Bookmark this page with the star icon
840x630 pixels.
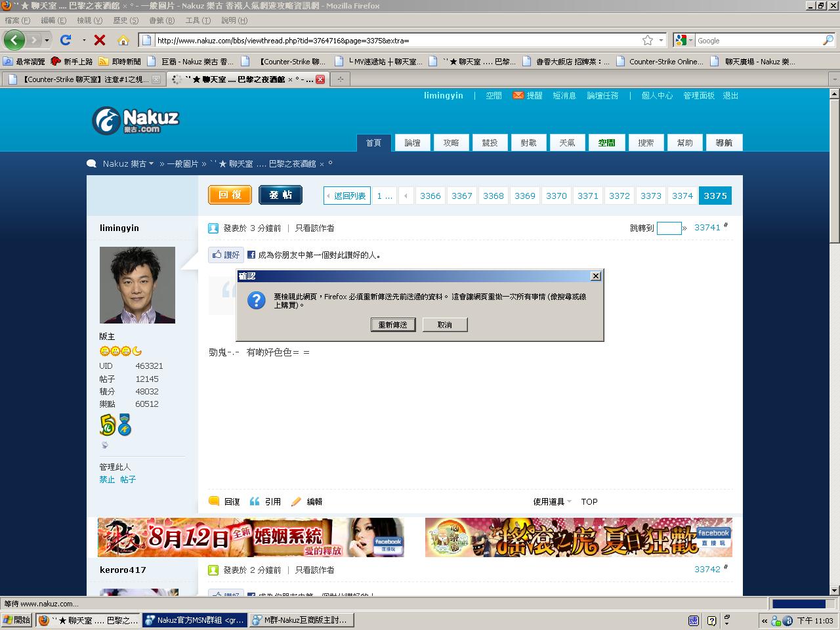point(648,40)
